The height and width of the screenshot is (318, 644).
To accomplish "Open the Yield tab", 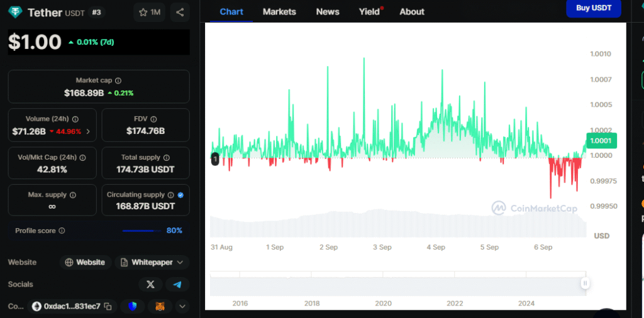I will 369,12.
